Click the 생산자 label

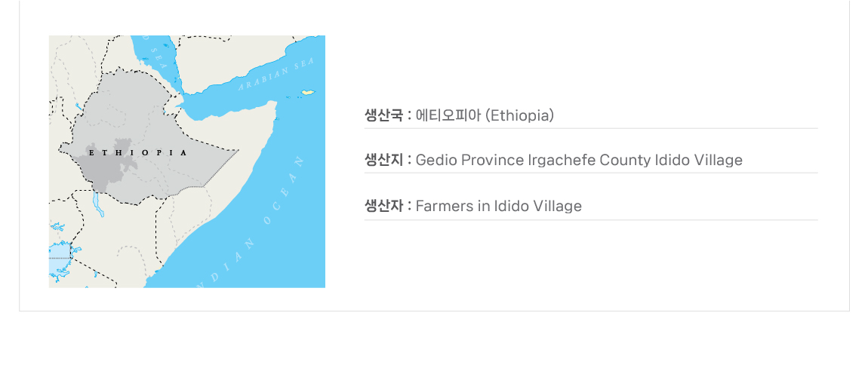point(383,206)
